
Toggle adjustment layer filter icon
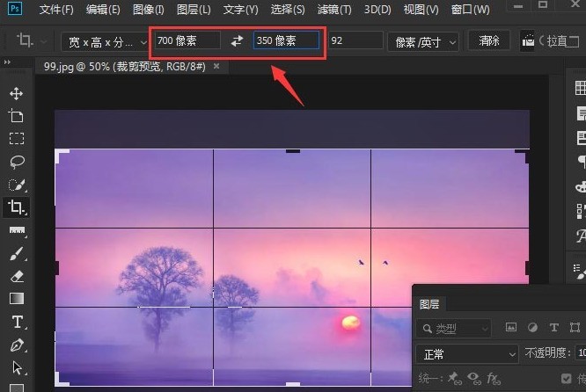(x=532, y=328)
